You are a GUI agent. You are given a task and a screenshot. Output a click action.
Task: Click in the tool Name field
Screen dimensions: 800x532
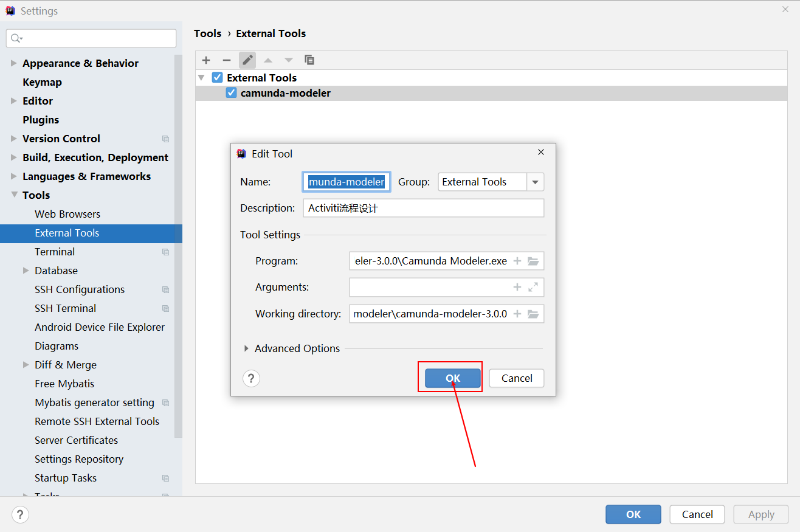click(x=347, y=182)
